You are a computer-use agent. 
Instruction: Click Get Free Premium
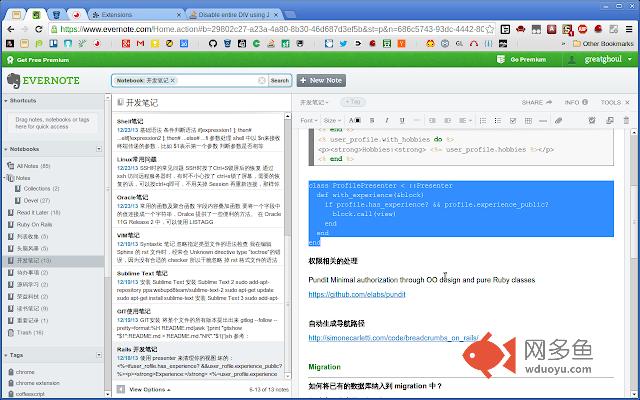pyautogui.click(x=38, y=60)
